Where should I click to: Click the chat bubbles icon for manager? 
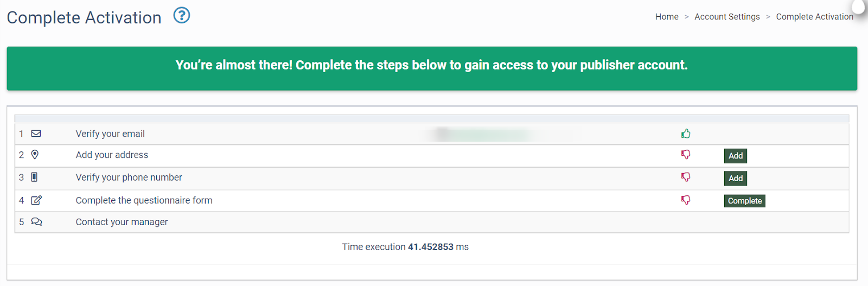pos(36,222)
